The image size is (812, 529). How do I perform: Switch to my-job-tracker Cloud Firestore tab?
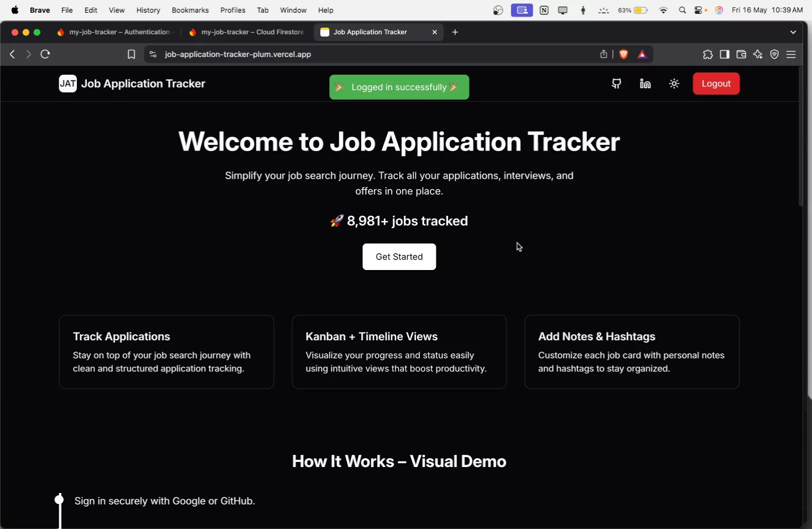pyautogui.click(x=247, y=32)
